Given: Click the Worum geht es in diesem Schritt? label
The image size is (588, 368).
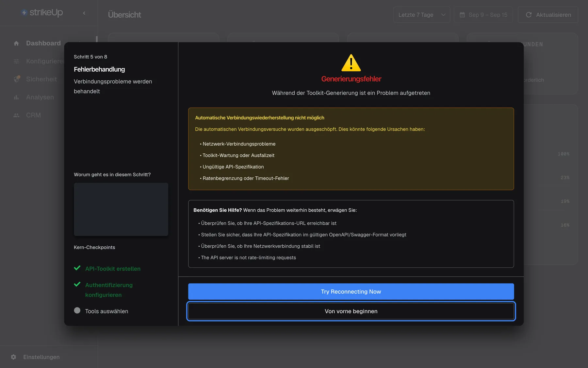Looking at the screenshot, I should point(112,174).
